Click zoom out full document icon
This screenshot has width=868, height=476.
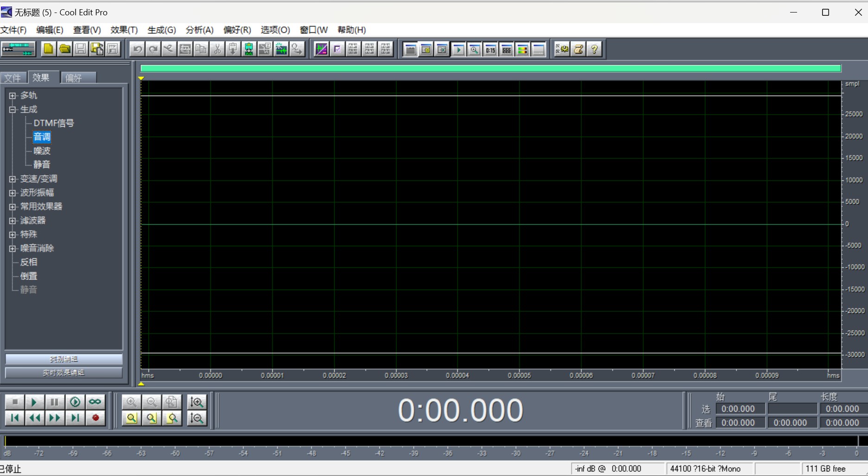click(172, 402)
